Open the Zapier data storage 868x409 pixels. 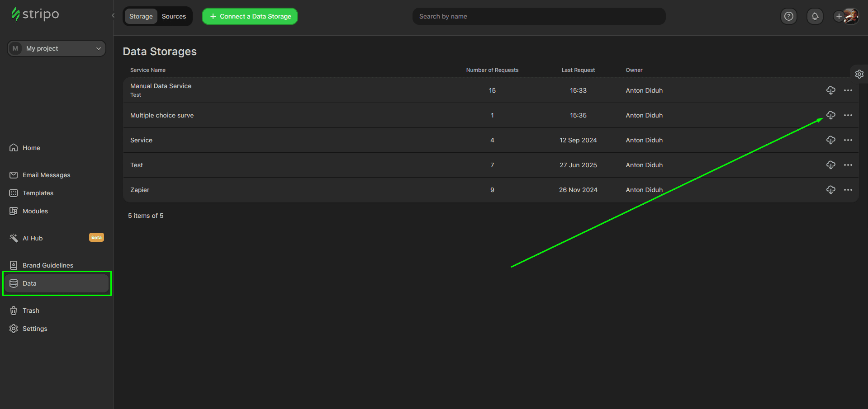tap(140, 190)
